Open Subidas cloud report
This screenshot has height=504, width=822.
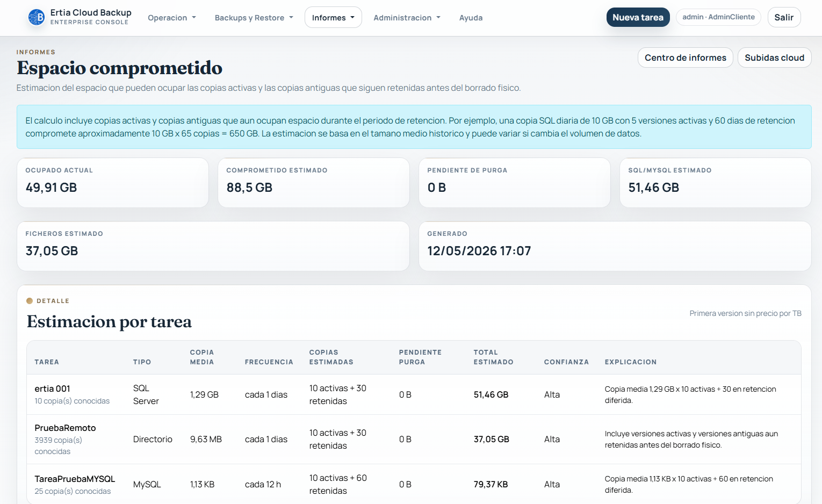point(774,57)
